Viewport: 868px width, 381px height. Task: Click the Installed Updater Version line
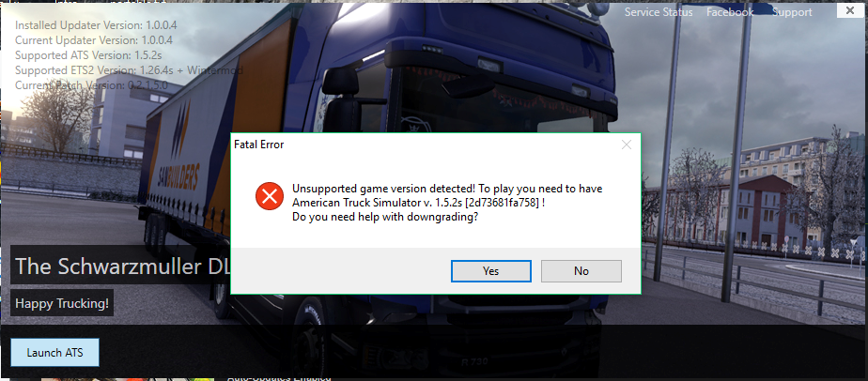[x=96, y=25]
